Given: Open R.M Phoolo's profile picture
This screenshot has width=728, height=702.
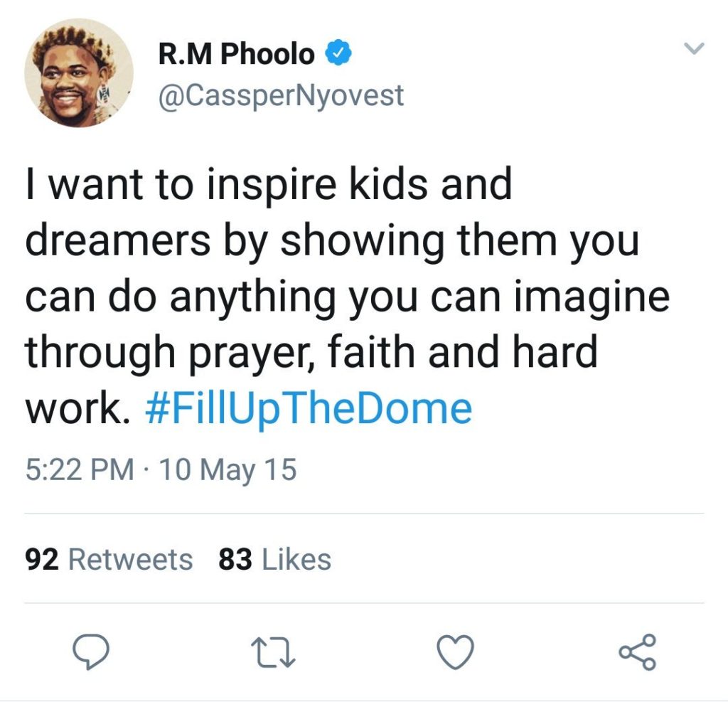Looking at the screenshot, I should point(79,73).
